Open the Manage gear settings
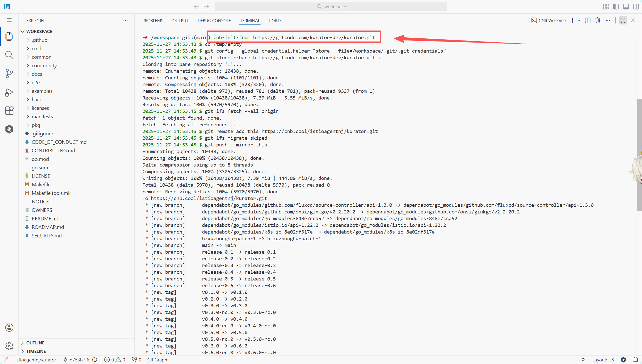This screenshot has height=364, width=642. coord(9,346)
